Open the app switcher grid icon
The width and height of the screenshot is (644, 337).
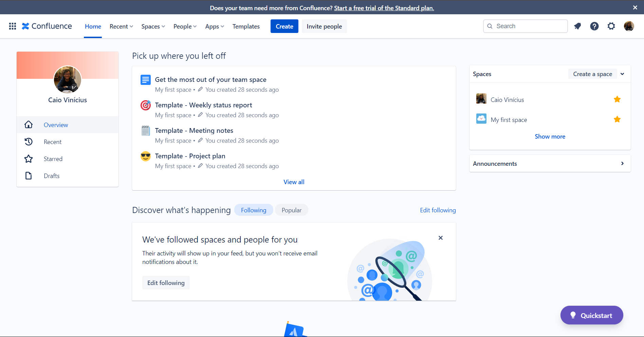click(13, 26)
